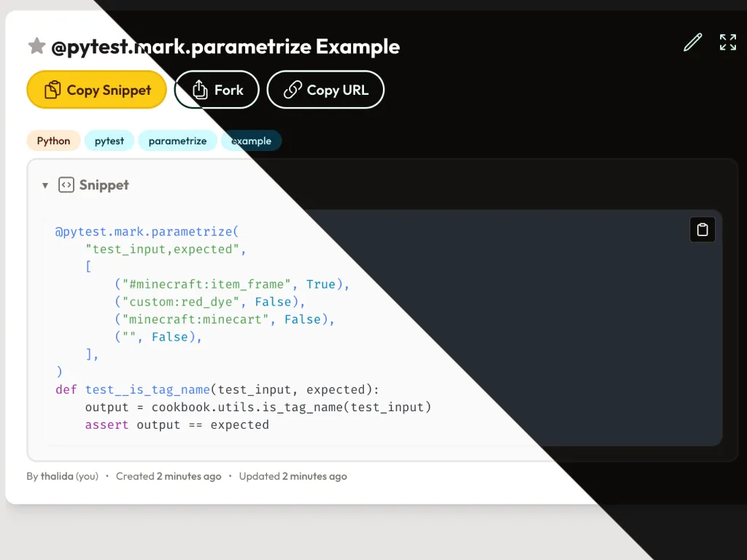Select the example tag
Viewport: 747px width, 560px height.
[251, 141]
